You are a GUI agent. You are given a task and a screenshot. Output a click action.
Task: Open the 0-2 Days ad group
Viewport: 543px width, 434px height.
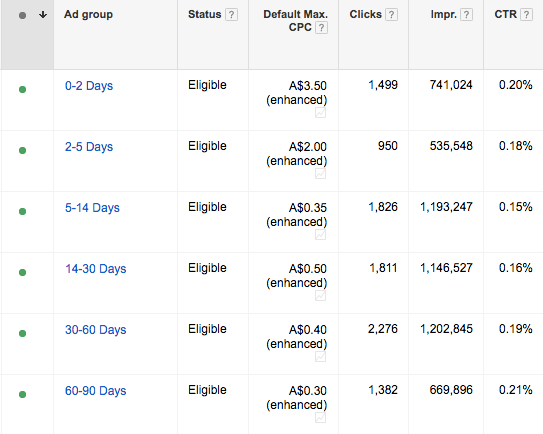pos(89,86)
